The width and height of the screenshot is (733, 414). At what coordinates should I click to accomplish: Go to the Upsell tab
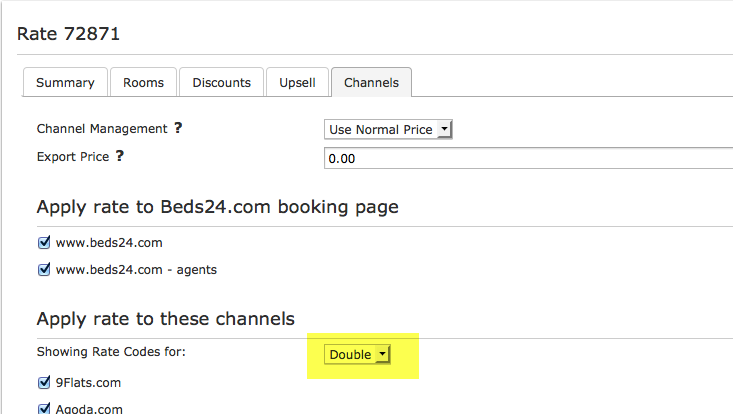click(x=297, y=82)
